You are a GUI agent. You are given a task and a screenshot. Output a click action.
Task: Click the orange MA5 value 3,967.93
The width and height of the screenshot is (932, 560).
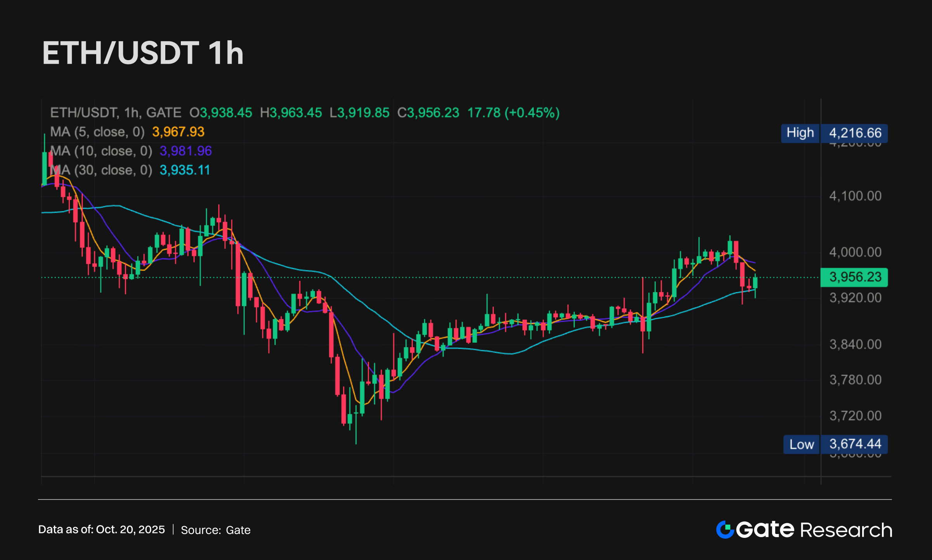point(178,132)
